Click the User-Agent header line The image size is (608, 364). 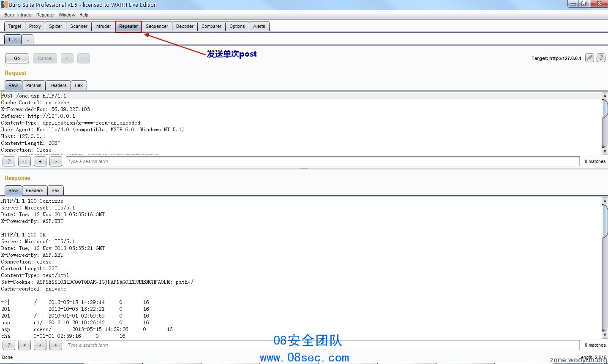(x=92, y=130)
